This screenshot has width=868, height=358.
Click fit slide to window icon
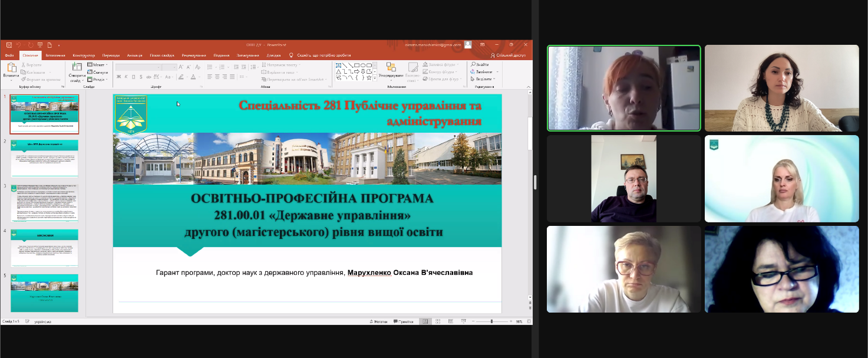(527, 321)
